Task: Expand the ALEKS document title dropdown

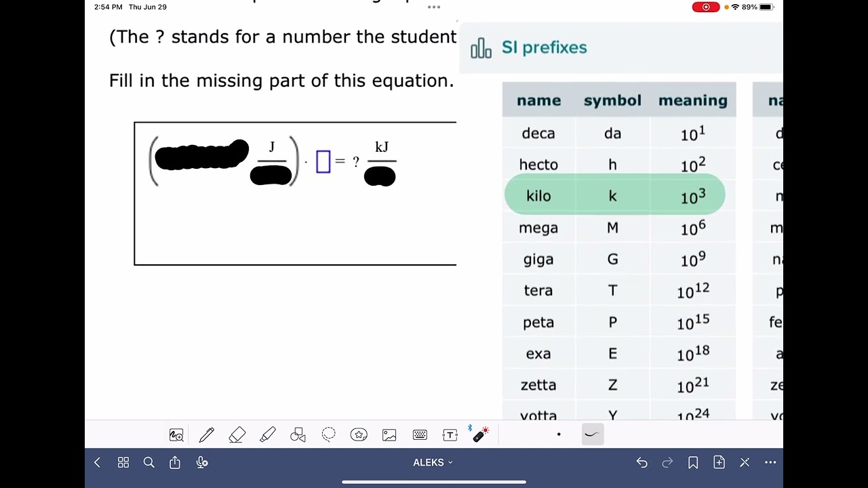Action: (x=433, y=462)
